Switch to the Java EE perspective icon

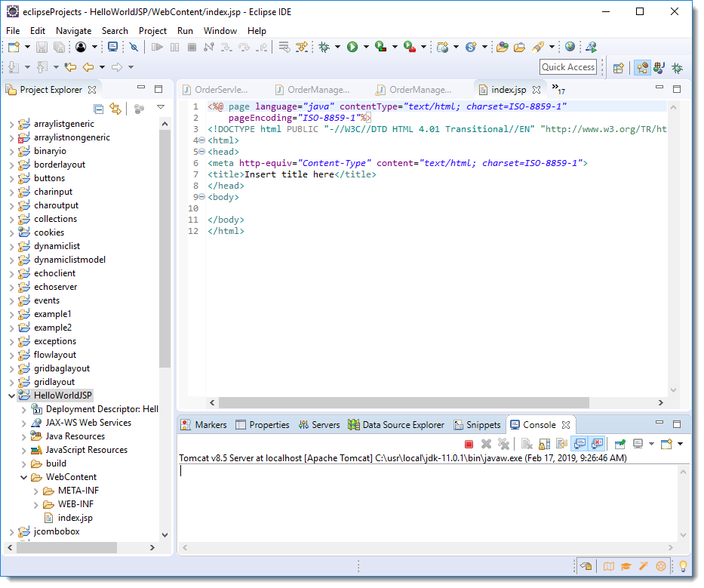click(642, 68)
